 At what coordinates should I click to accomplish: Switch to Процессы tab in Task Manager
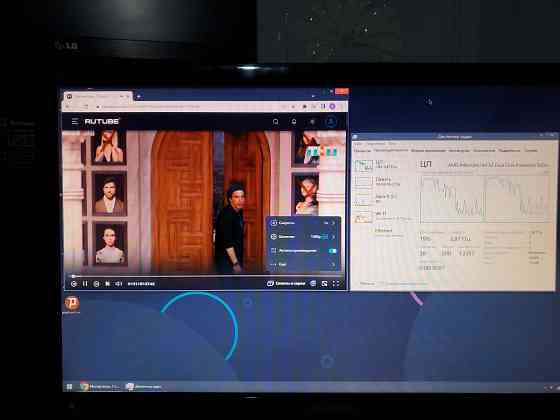pos(362,151)
